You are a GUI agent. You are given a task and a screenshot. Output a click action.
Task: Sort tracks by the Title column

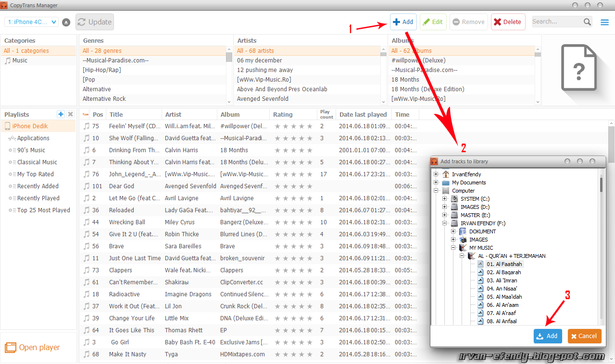coord(134,114)
